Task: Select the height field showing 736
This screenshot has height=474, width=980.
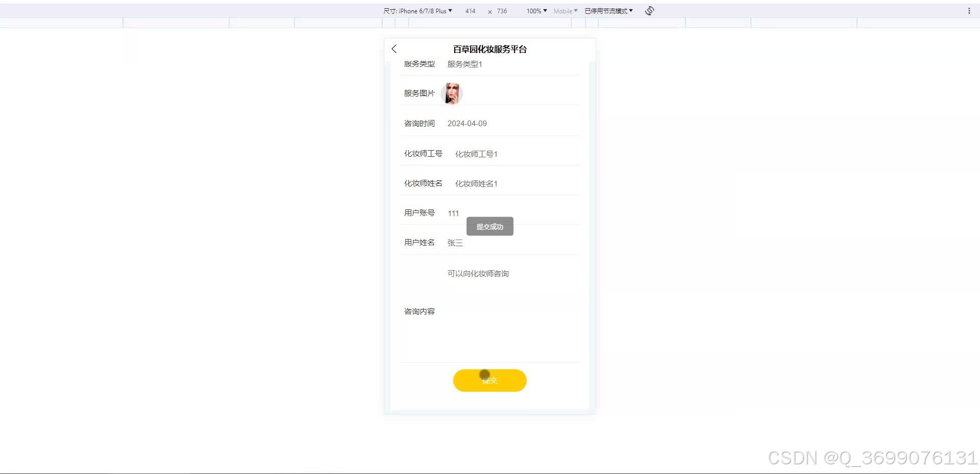Action: tap(501, 11)
